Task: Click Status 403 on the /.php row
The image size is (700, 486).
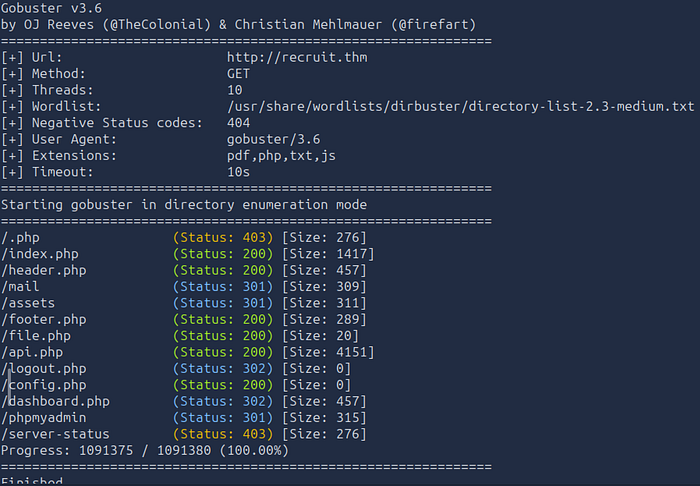Action: pyautogui.click(x=223, y=237)
